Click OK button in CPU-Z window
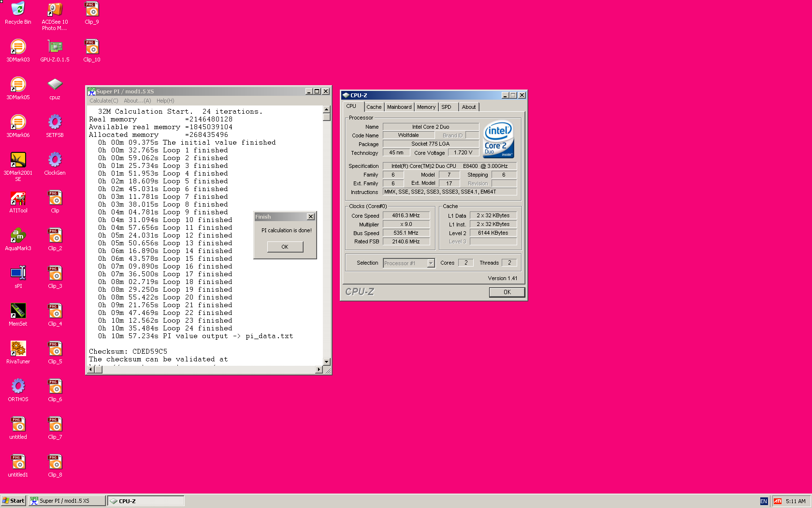Viewport: 812px width, 508px height. point(507,292)
